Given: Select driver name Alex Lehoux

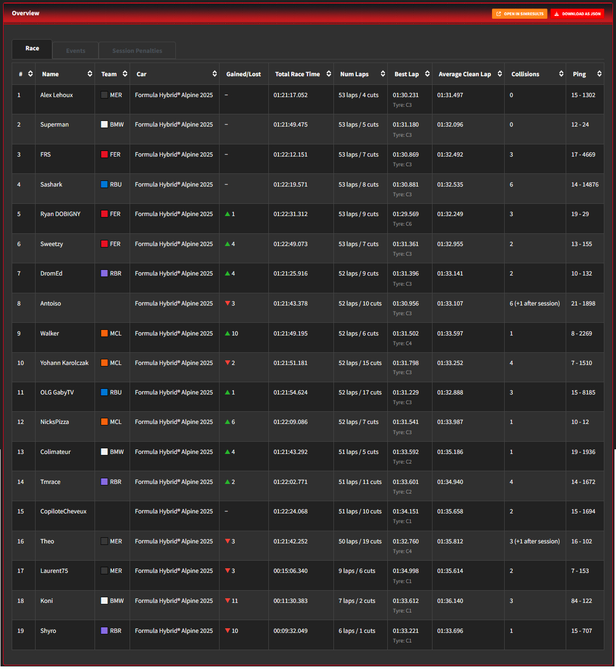Looking at the screenshot, I should click(56, 95).
